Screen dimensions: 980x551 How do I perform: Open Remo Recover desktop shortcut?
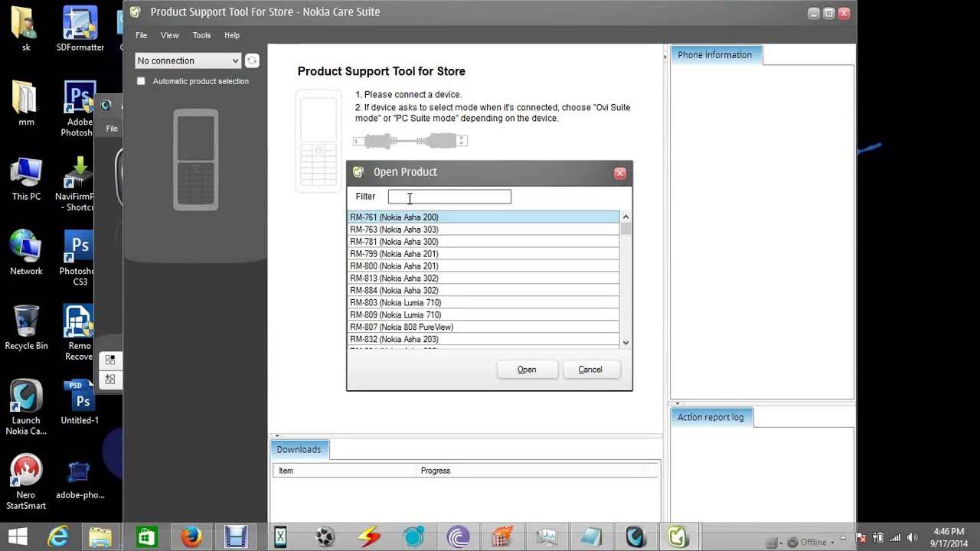79,334
